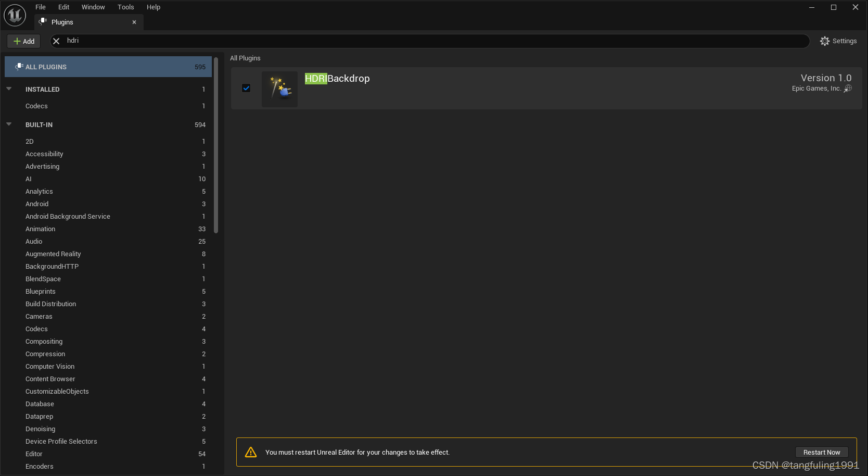The width and height of the screenshot is (868, 476).
Task: Click the Version 1.0 text
Action: (x=826, y=78)
